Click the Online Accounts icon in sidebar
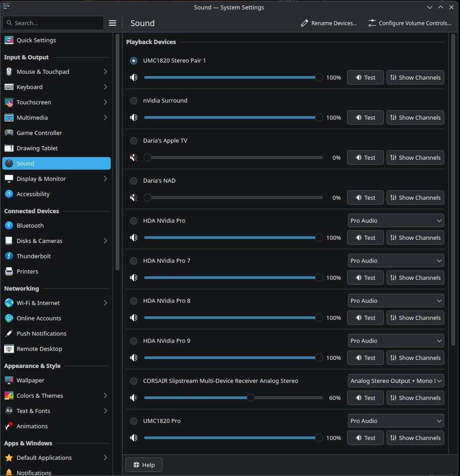Viewport: 460px width, 476px height. [x=9, y=318]
